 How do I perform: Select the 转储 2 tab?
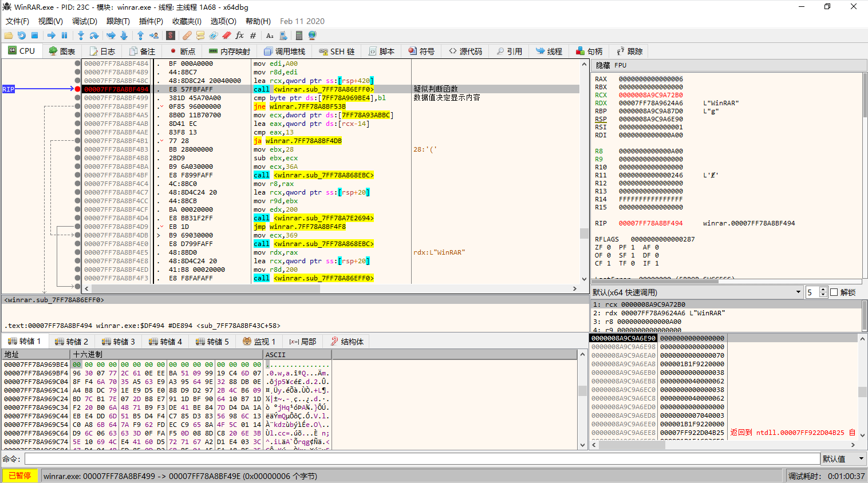[72, 342]
